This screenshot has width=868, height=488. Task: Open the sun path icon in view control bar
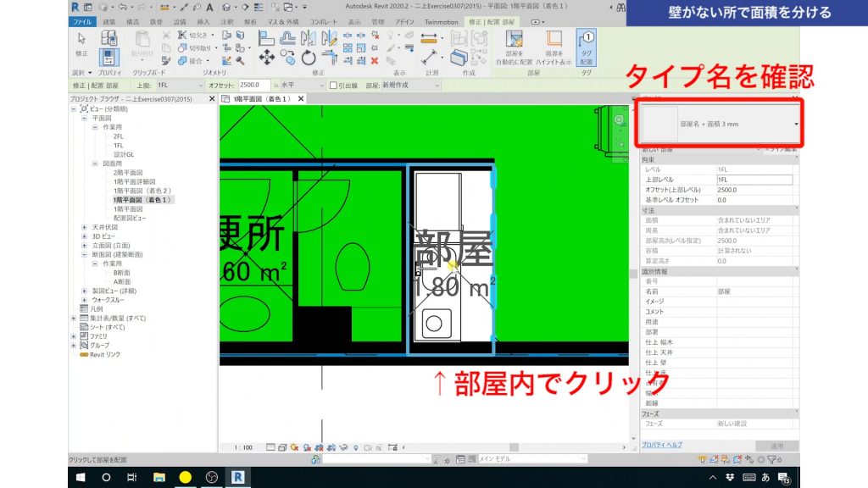294,447
